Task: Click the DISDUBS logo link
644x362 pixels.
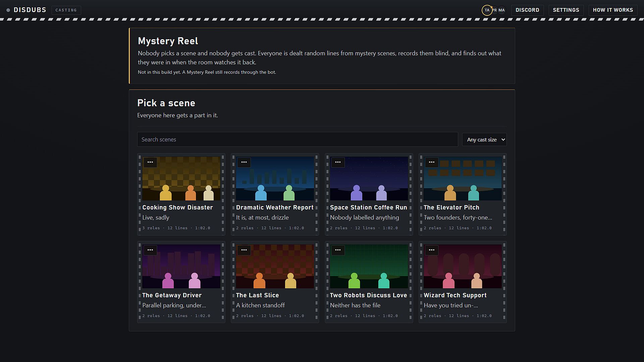Action: (26, 10)
